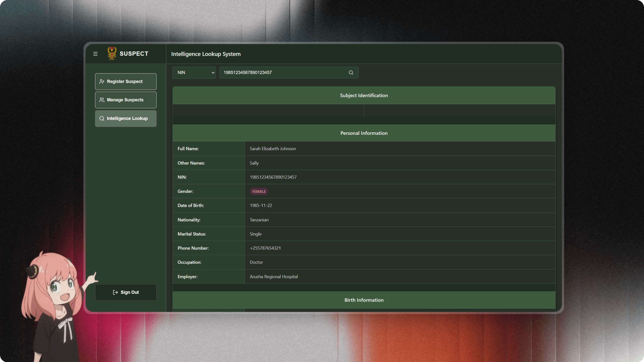
Task: Click the Subject Identification section header
Action: pos(364,95)
